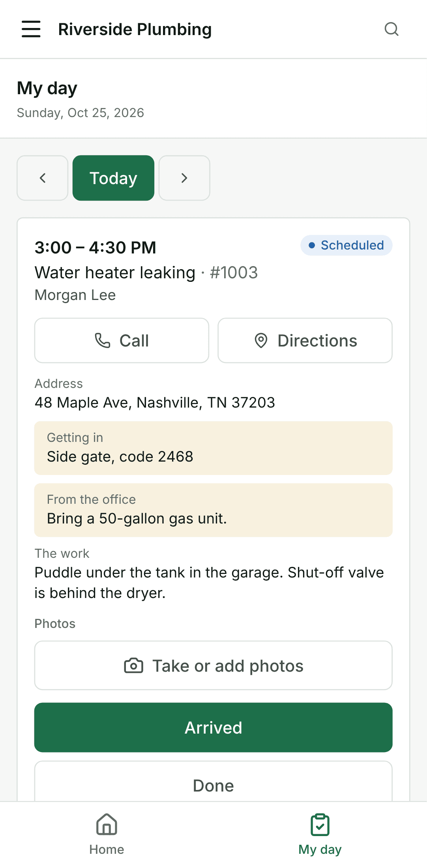Open the Getting in gate code note
The width and height of the screenshot is (427, 868).
pyautogui.click(x=213, y=448)
